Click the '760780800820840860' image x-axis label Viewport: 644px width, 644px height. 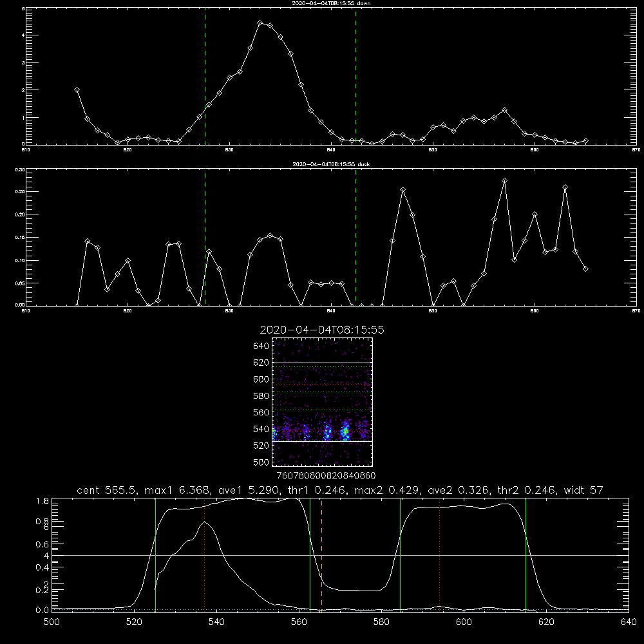pyautogui.click(x=326, y=475)
